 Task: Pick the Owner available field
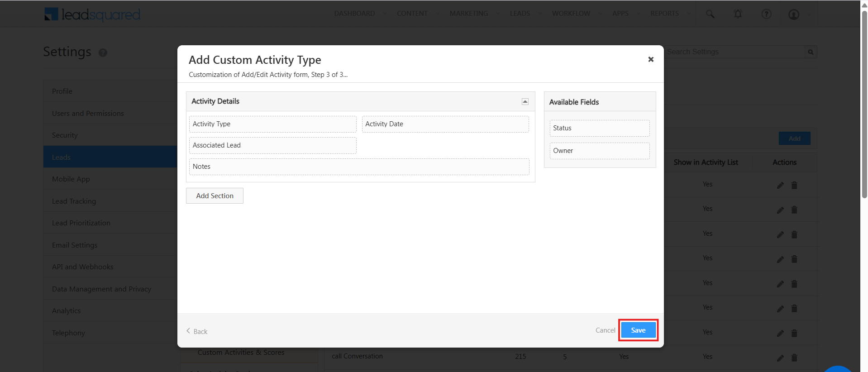coord(600,151)
